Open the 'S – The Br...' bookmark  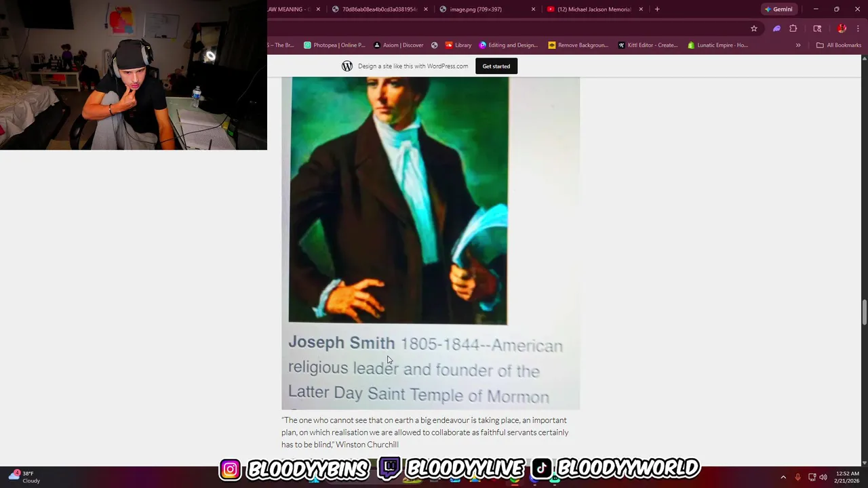(281, 45)
